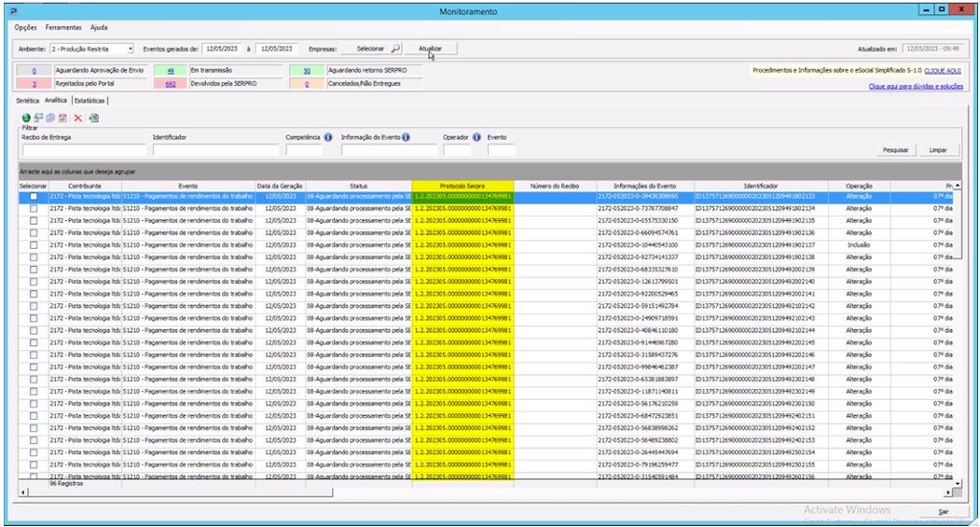
Task: Click the Identificador filter field
Action: 215,150
